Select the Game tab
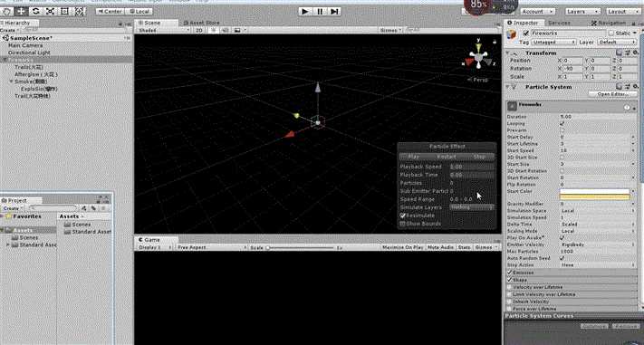 click(156, 240)
